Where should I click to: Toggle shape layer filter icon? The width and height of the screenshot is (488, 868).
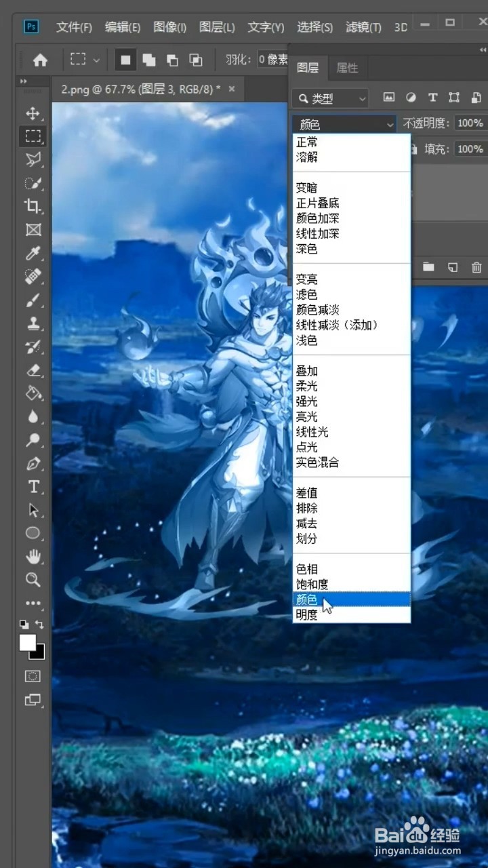[x=454, y=98]
